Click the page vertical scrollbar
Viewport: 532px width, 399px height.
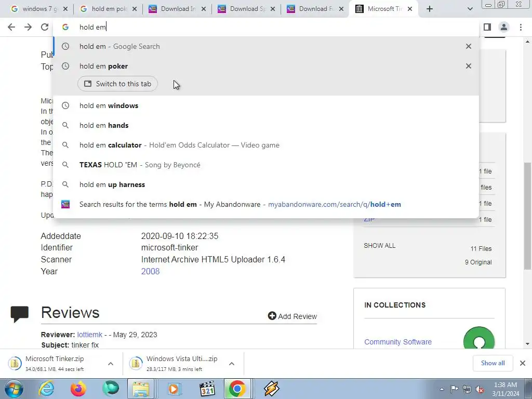point(528,216)
